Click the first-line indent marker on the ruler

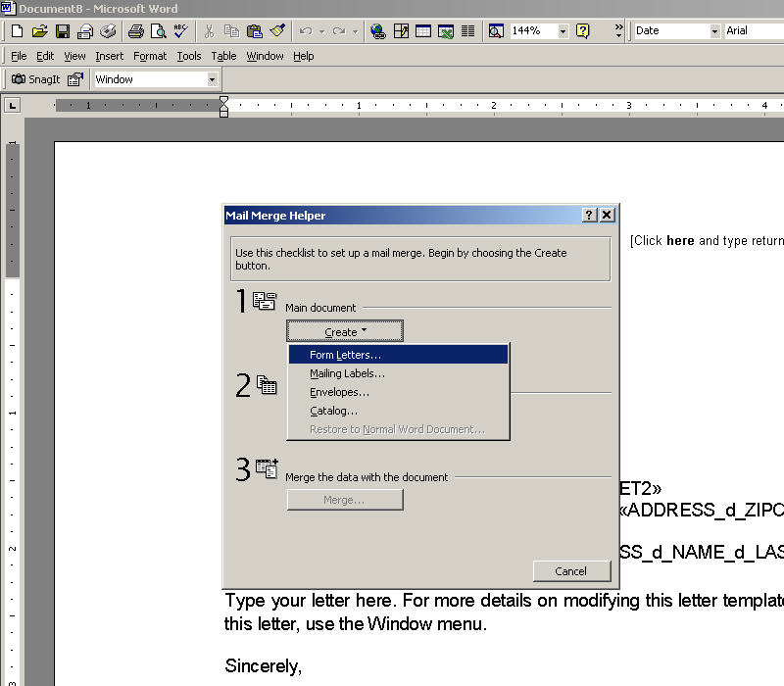223,100
